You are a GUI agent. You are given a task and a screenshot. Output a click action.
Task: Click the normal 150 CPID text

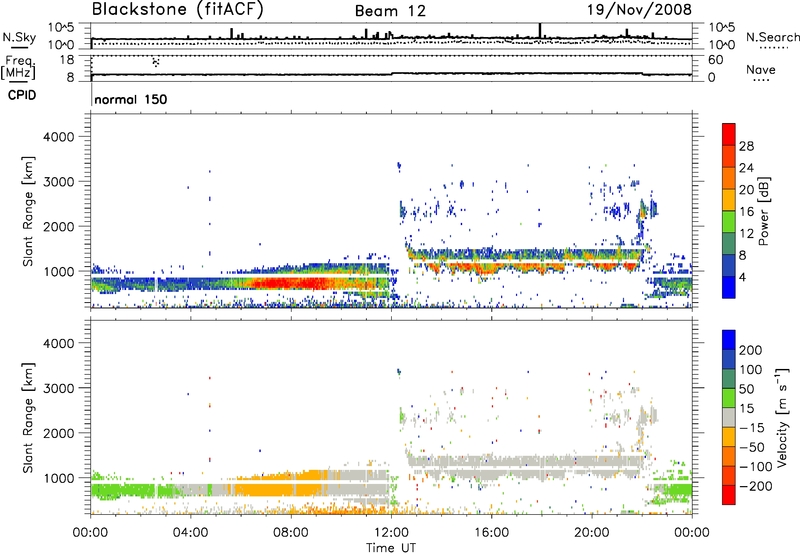click(131, 99)
